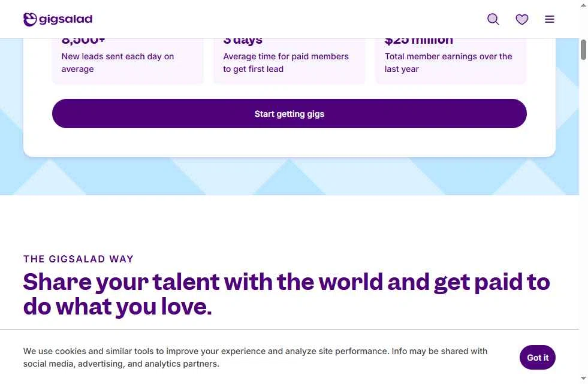Click the vertical scrollbar thumb
The width and height of the screenshot is (588, 384).
[x=584, y=50]
